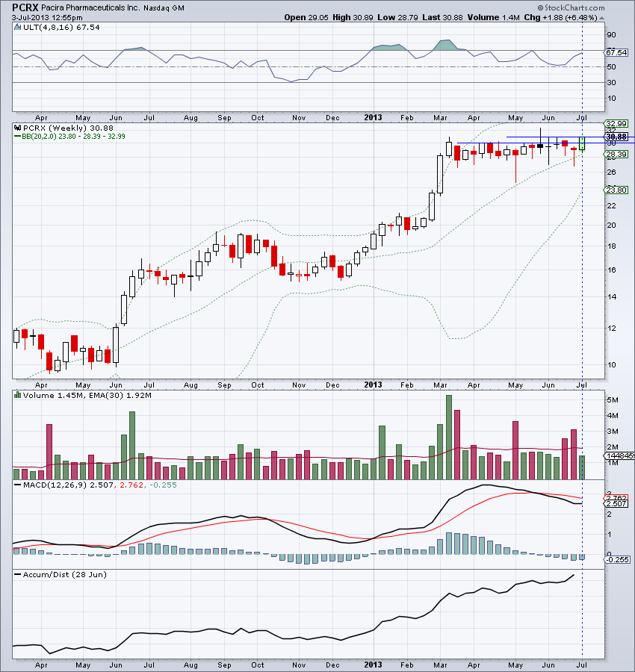This screenshot has width=635, height=672.
Task: Click the green Bollinger Bands legend marker
Action: 18,137
